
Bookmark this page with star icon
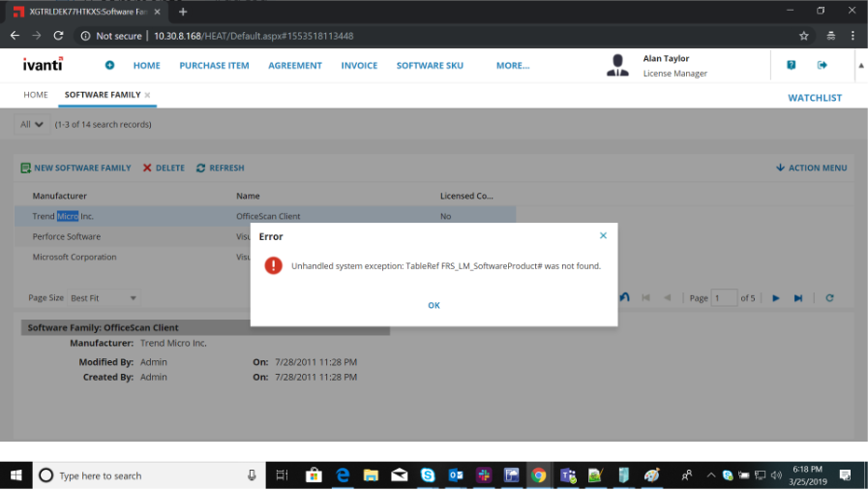(803, 36)
